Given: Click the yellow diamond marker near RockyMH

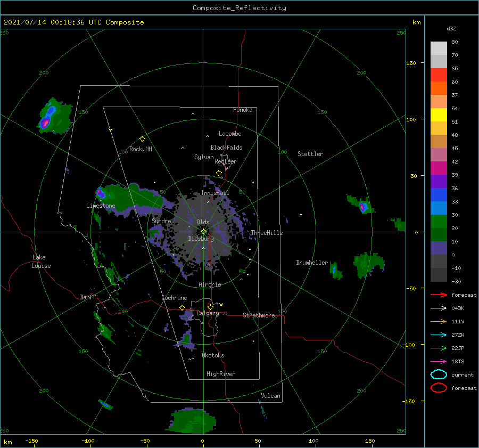Looking at the screenshot, I should (x=142, y=139).
